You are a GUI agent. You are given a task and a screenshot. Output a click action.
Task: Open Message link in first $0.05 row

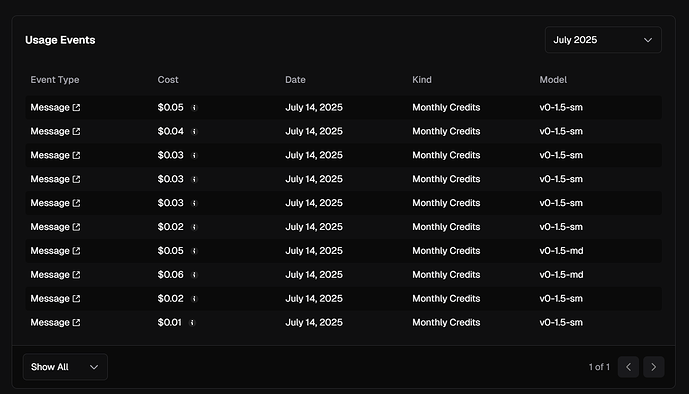[x=50, y=108]
